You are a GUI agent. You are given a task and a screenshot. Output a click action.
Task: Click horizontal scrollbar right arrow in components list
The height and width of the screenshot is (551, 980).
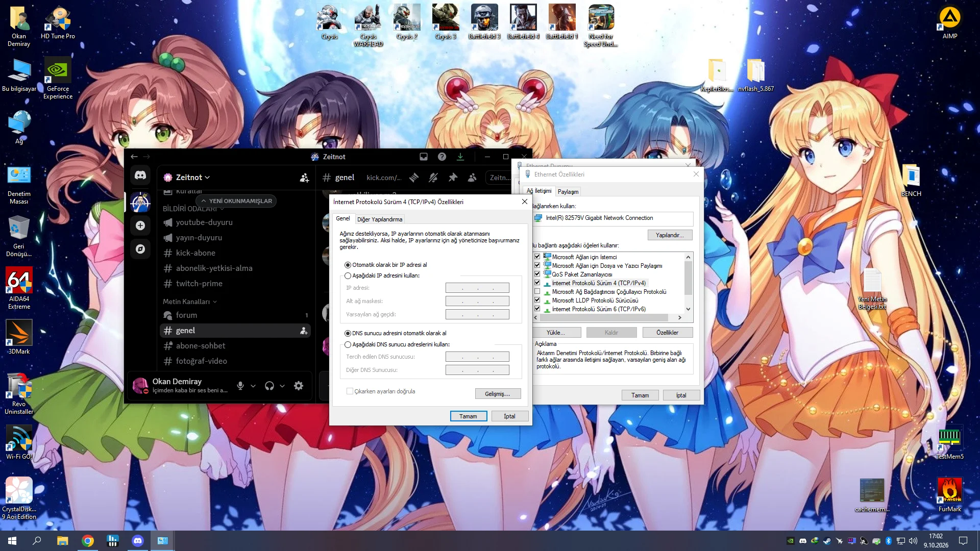click(679, 318)
